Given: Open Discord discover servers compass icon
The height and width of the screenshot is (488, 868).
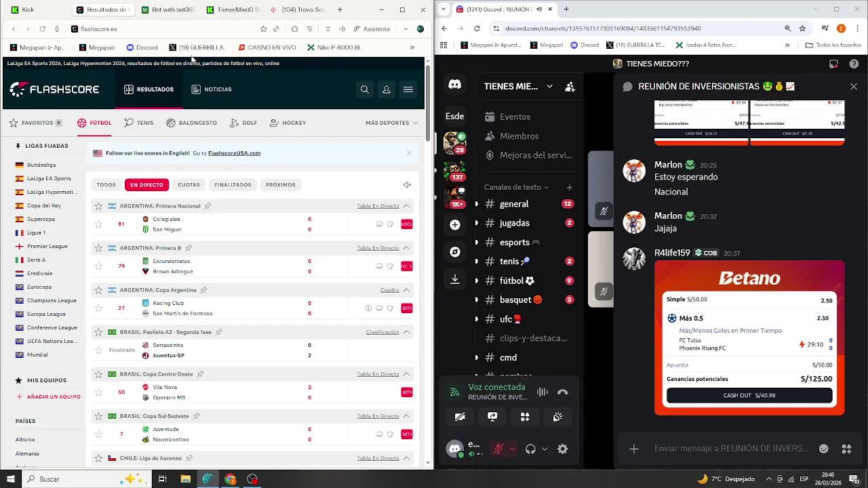Looking at the screenshot, I should (455, 251).
